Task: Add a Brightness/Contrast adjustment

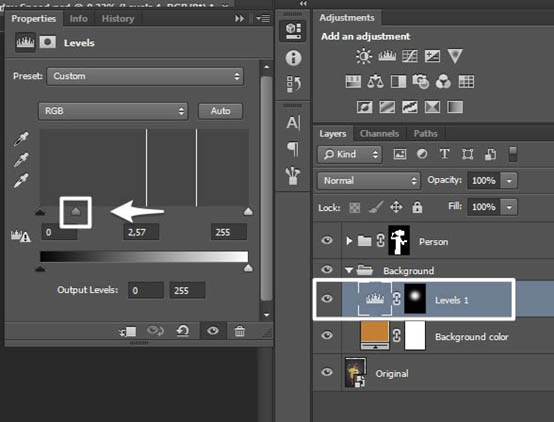Action: click(364, 56)
